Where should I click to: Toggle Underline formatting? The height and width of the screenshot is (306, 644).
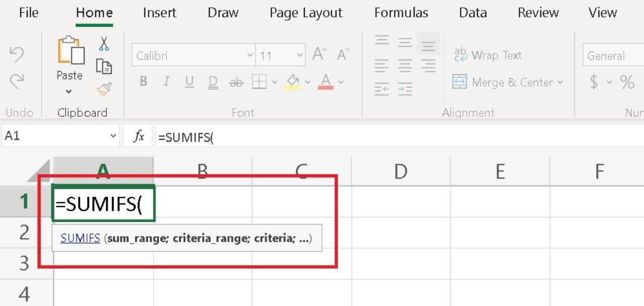(x=189, y=82)
